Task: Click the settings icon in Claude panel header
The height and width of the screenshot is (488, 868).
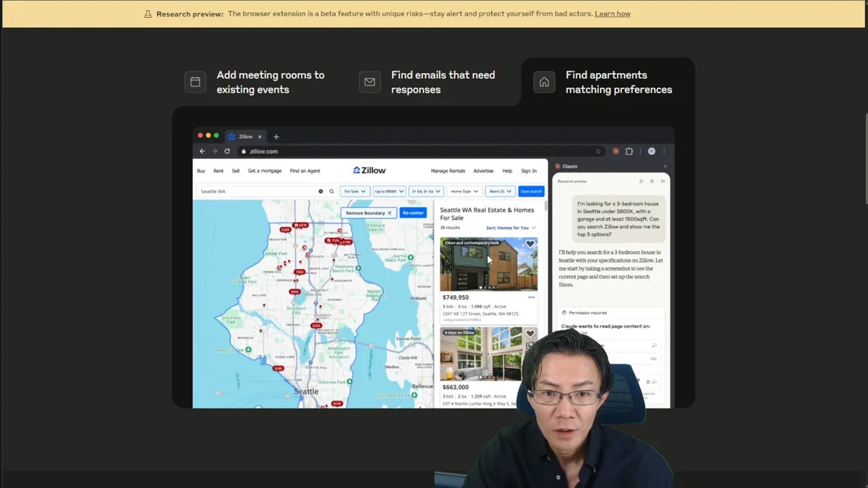Action: click(652, 181)
